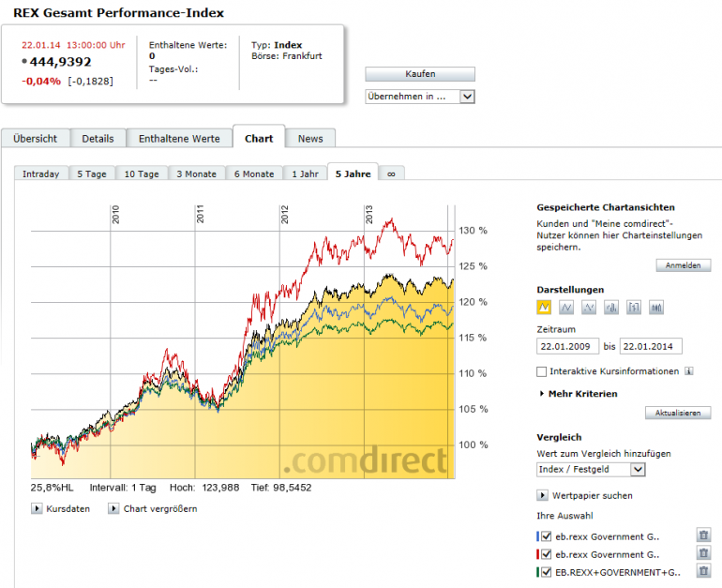This screenshot has width=722, height=588.
Task: Switch chart to 10 Tage period
Action: 142,174
